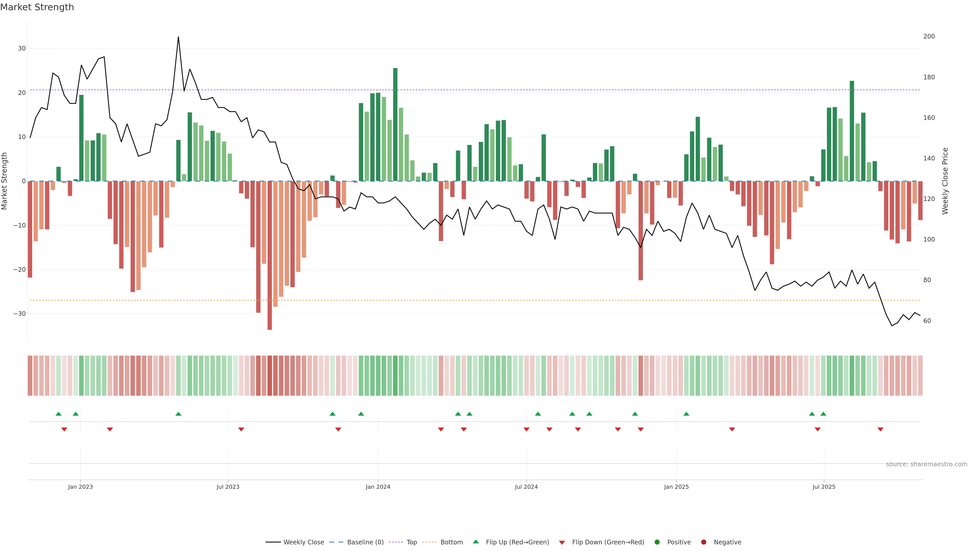The image size is (980, 551).
Task: Click the first green flip-up triangle marker
Action: coord(59,414)
